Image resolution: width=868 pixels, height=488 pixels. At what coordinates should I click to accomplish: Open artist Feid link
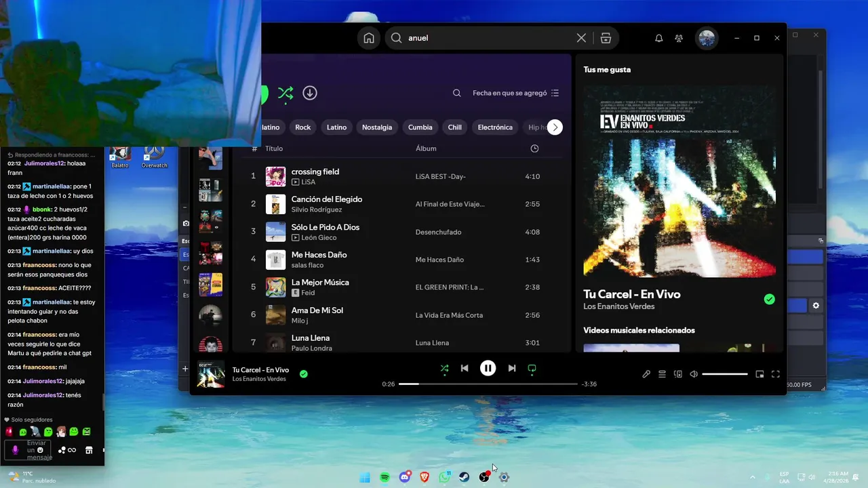(x=309, y=293)
